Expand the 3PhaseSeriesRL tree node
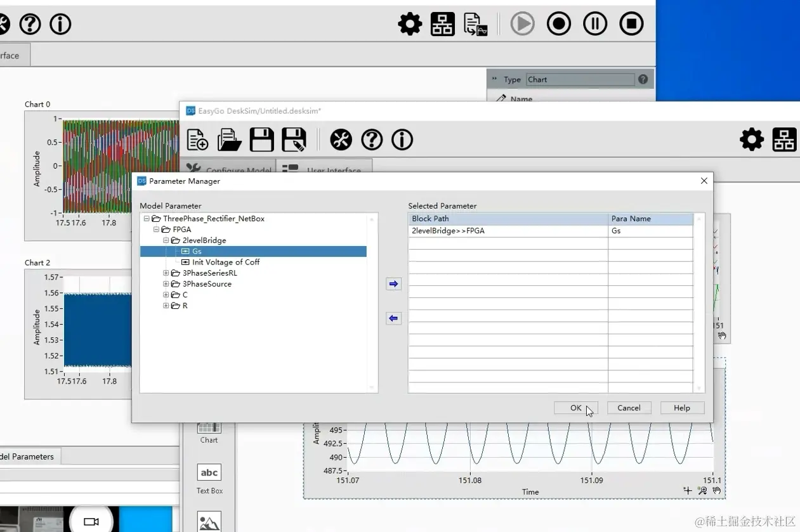 (166, 273)
